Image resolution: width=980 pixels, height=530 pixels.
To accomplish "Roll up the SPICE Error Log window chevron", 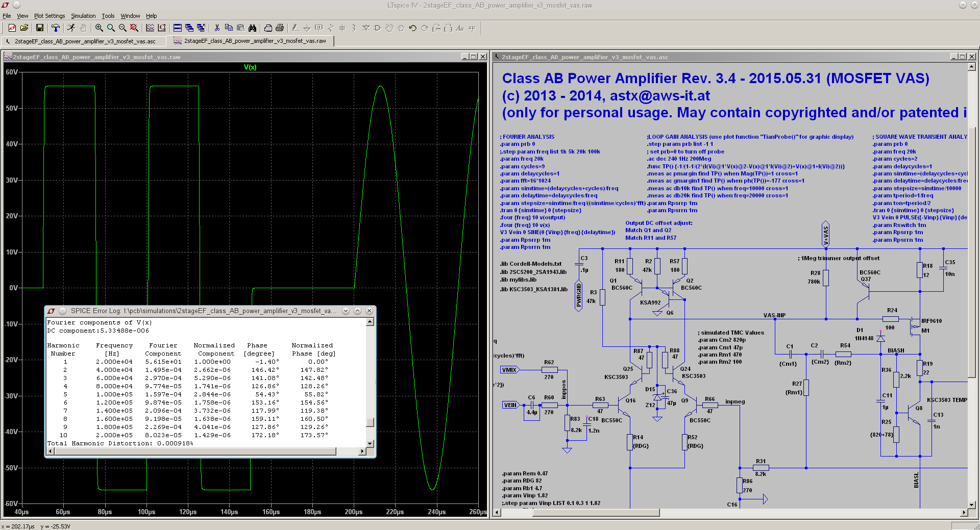I will click(x=357, y=311).
